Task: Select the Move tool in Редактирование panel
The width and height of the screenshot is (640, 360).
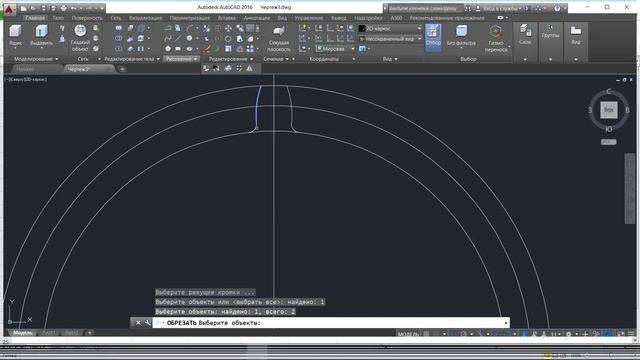Action: point(228,28)
